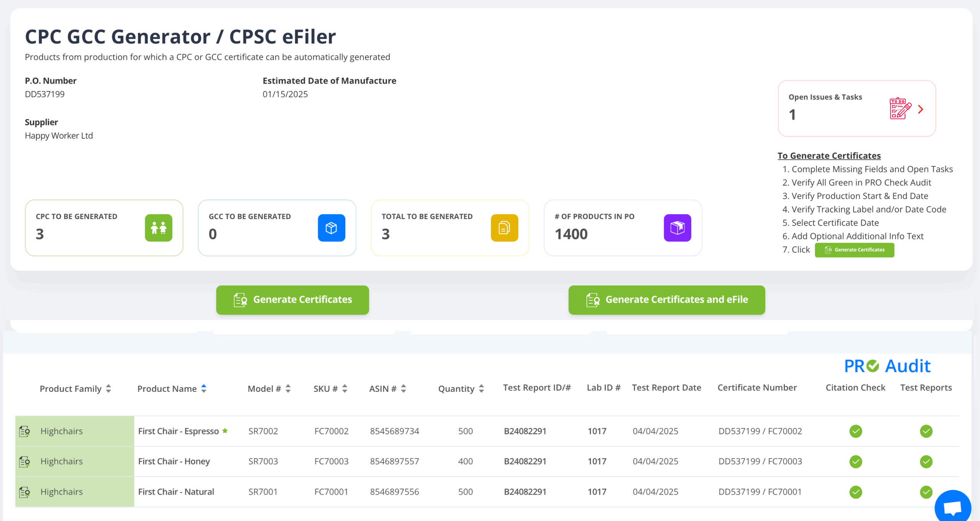Open the to-do checklist icon
This screenshot has width=980, height=521.
tap(900, 109)
